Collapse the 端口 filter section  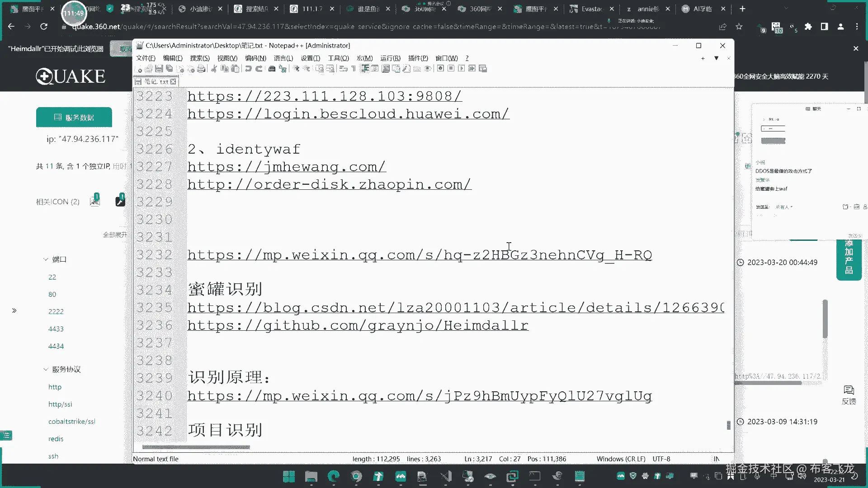click(x=46, y=259)
